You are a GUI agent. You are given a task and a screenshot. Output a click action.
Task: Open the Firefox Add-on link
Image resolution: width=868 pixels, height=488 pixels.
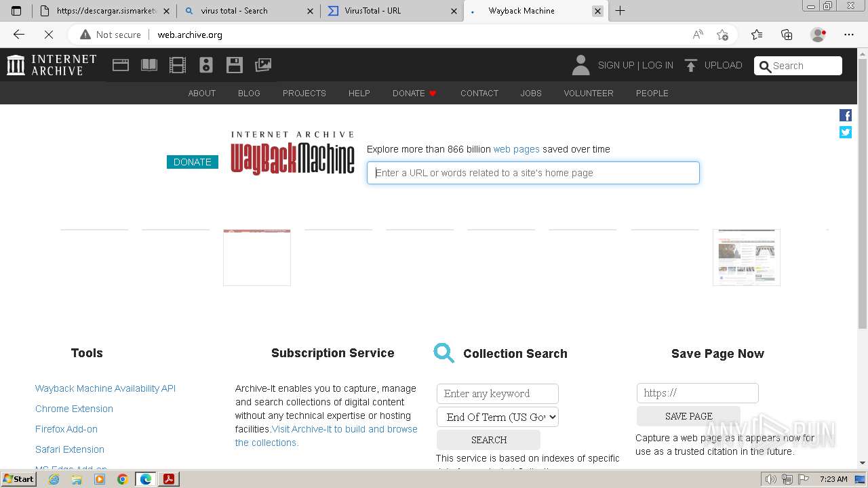(66, 429)
